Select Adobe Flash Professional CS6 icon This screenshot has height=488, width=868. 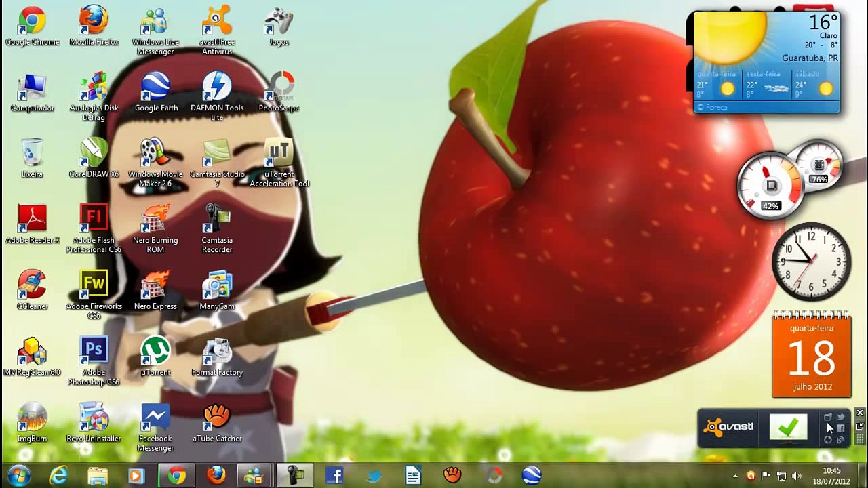pyautogui.click(x=94, y=230)
